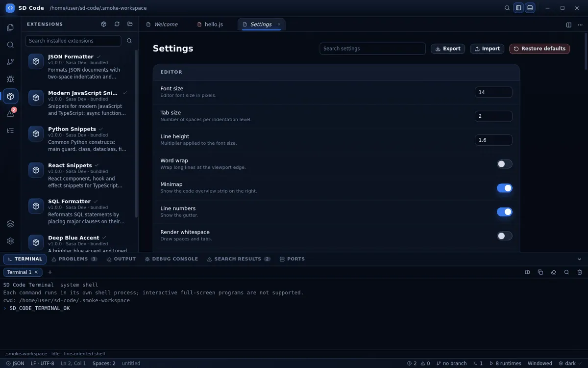
Task: Turn off the Line numbers switch
Action: coord(504,212)
